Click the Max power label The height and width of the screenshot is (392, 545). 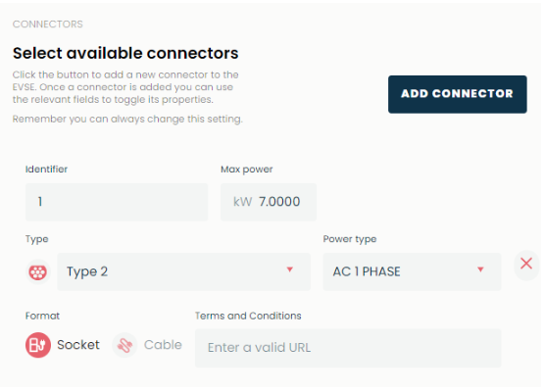[x=246, y=170]
